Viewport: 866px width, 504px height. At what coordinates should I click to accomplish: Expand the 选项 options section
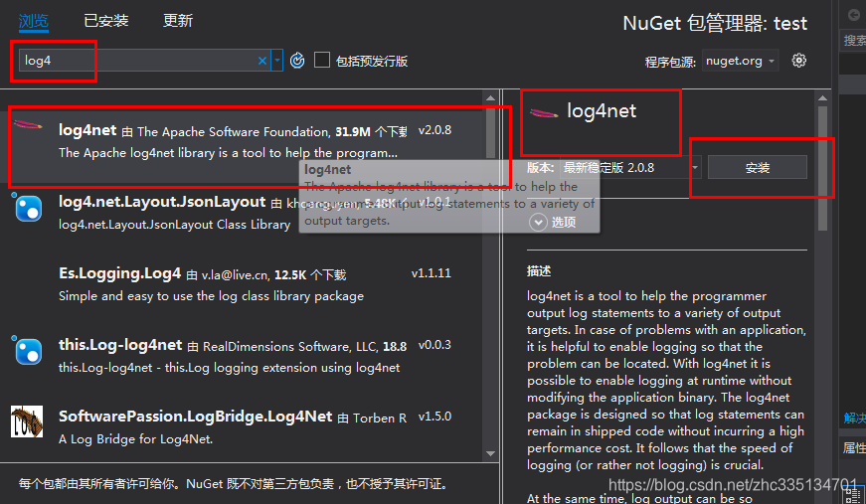coord(553,223)
